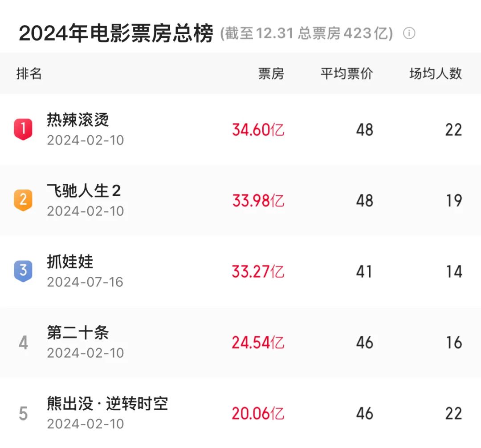Select the orange rank 2 badge
Viewport: 481px width, 448px height.
[x=23, y=200]
